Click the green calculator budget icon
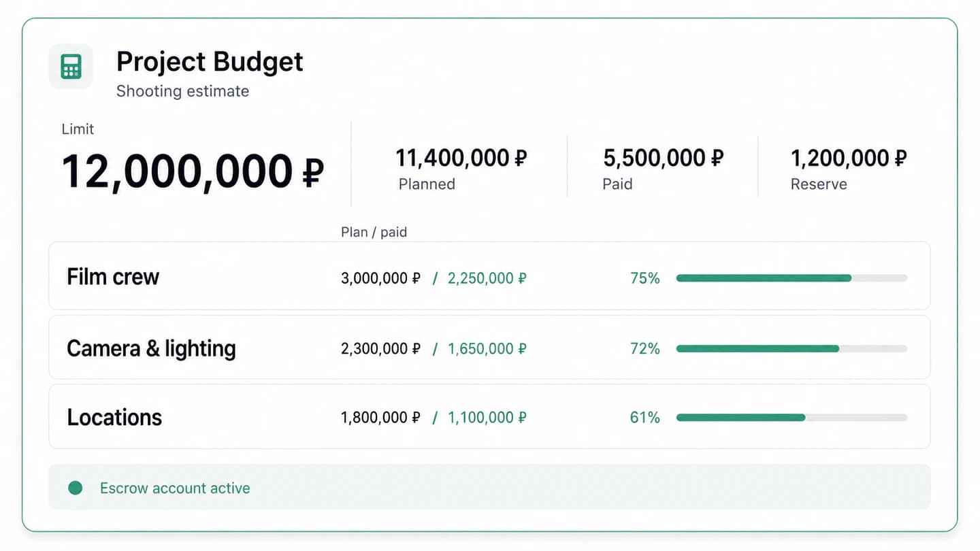 [71, 67]
